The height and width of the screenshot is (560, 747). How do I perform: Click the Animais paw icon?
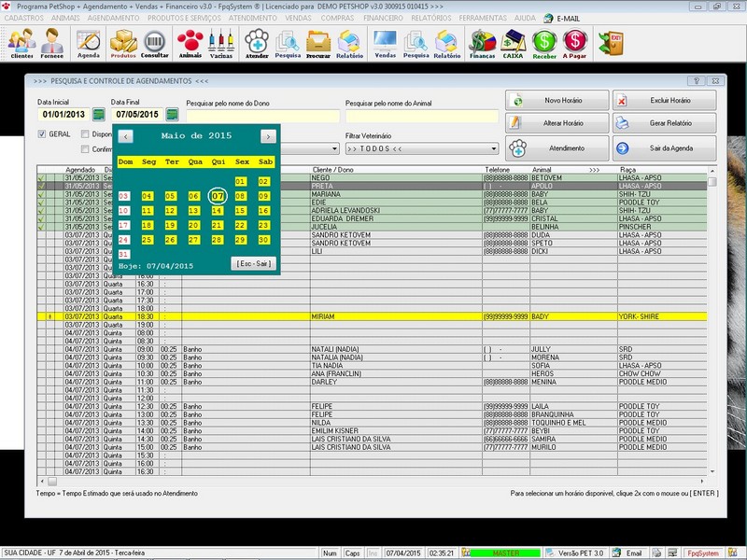(190, 43)
